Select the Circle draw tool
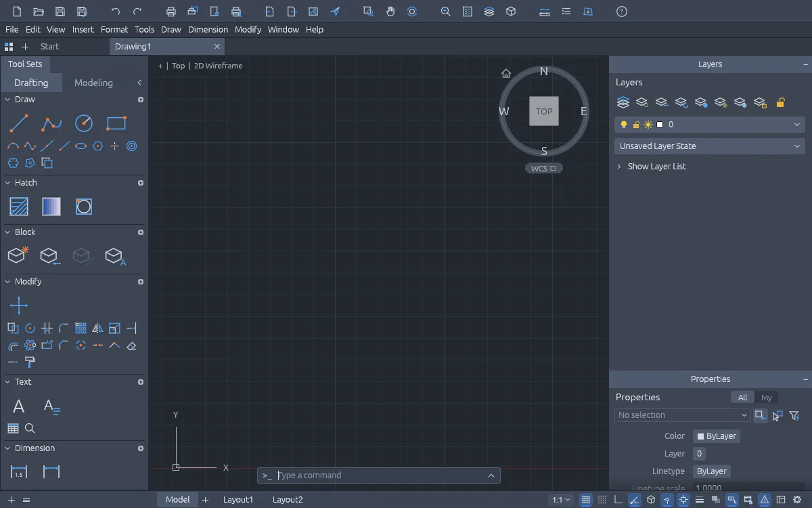Screen dimensions: 812x508 [84, 123]
